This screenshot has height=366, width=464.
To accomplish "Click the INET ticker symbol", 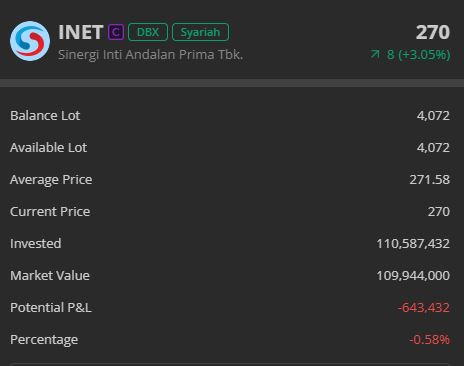I will [80, 32].
